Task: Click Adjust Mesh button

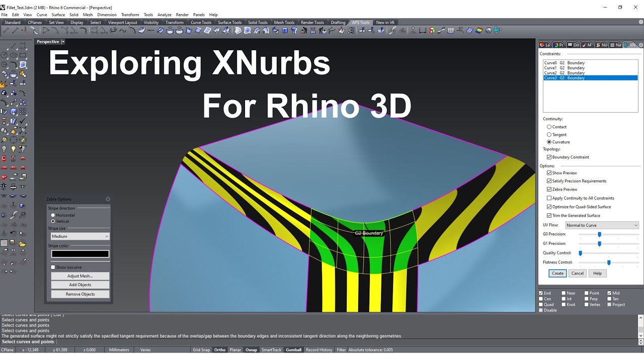Action: 80,276
